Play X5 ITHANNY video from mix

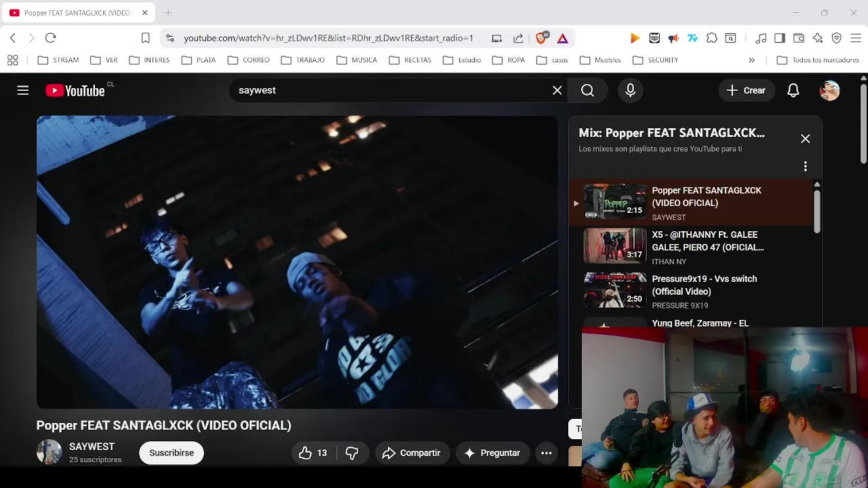tap(692, 247)
